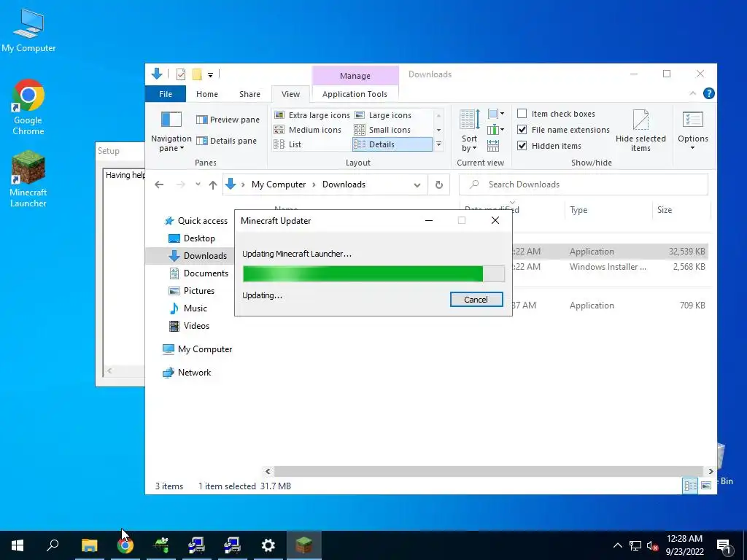Image resolution: width=747 pixels, height=560 pixels.
Task: Select Extra large icons layout
Action: click(312, 115)
